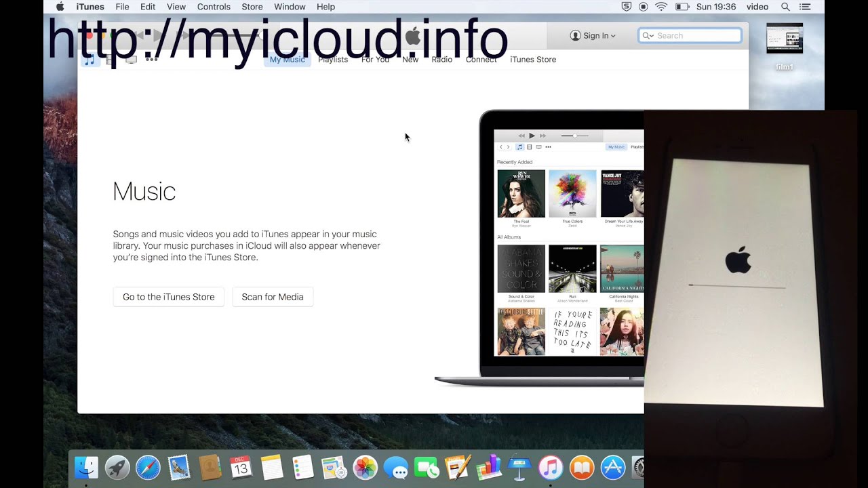The image size is (868, 488).
Task: Click the recording circle menu bar icon
Action: (x=643, y=7)
